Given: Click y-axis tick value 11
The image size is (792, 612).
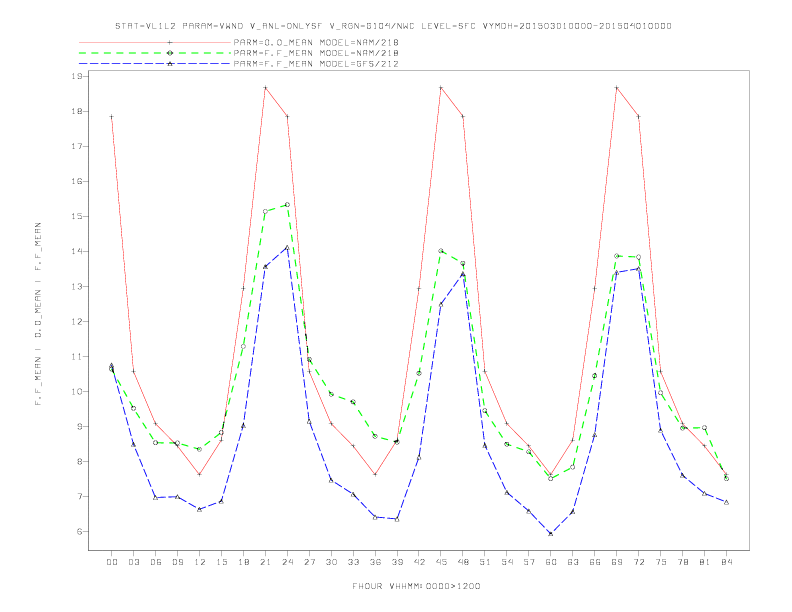Looking at the screenshot, I should (77, 356).
